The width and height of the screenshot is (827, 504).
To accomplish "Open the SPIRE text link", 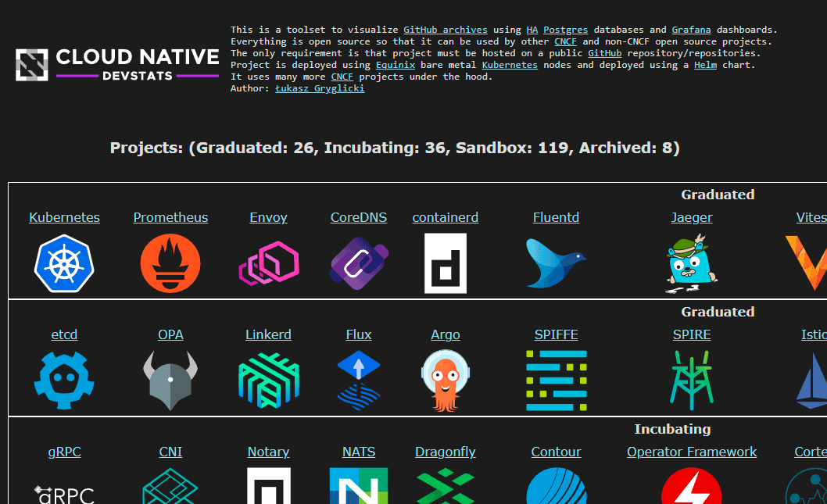I will (692, 334).
